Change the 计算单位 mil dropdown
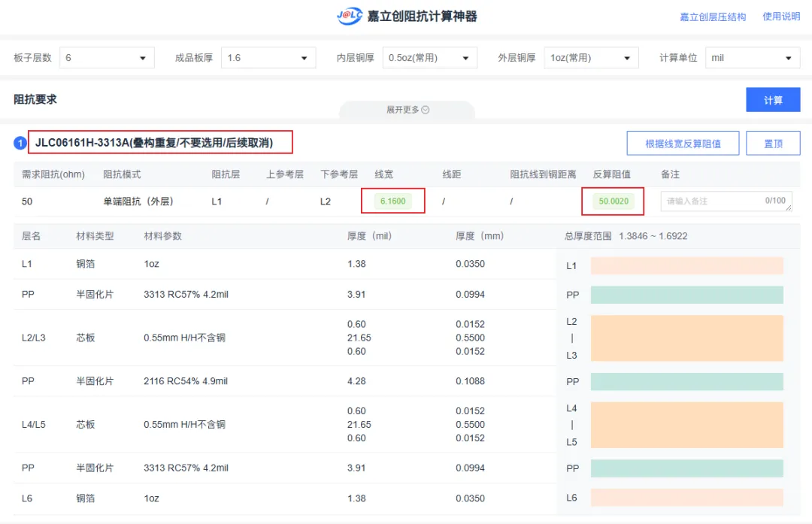This screenshot has height=524, width=812. click(752, 58)
